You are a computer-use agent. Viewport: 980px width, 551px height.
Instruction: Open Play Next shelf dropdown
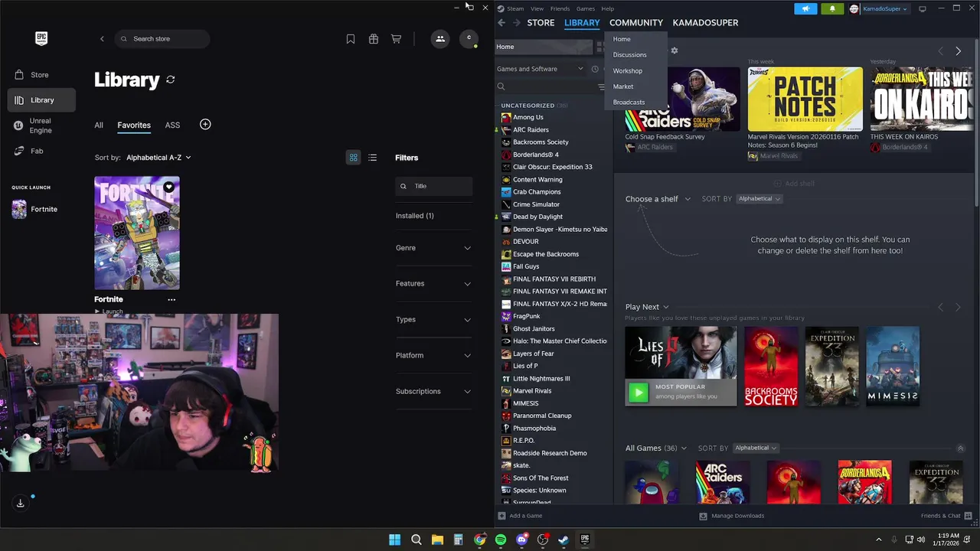[x=647, y=307]
